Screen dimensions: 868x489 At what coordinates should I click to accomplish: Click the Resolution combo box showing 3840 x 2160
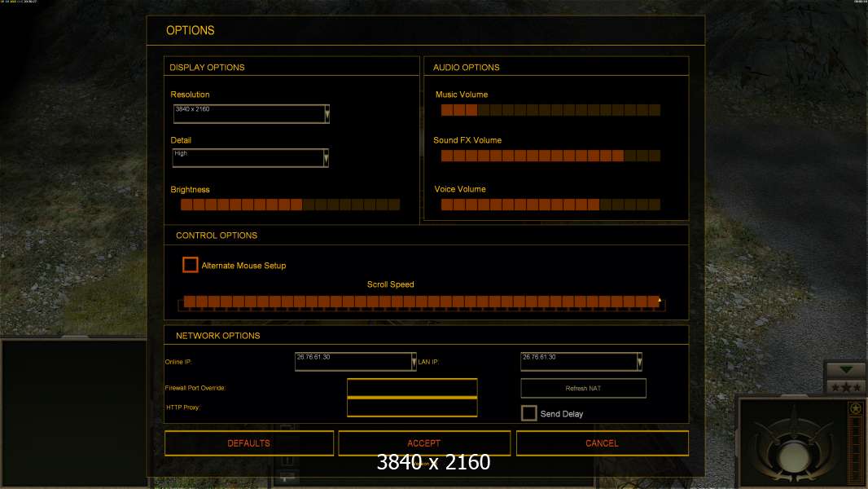[x=252, y=113]
